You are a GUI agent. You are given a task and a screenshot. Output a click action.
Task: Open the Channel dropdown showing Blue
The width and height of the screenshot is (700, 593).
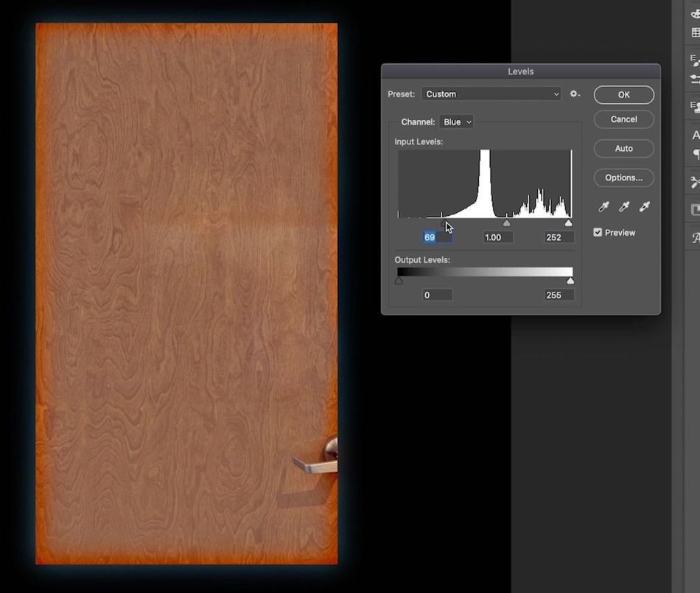point(455,122)
